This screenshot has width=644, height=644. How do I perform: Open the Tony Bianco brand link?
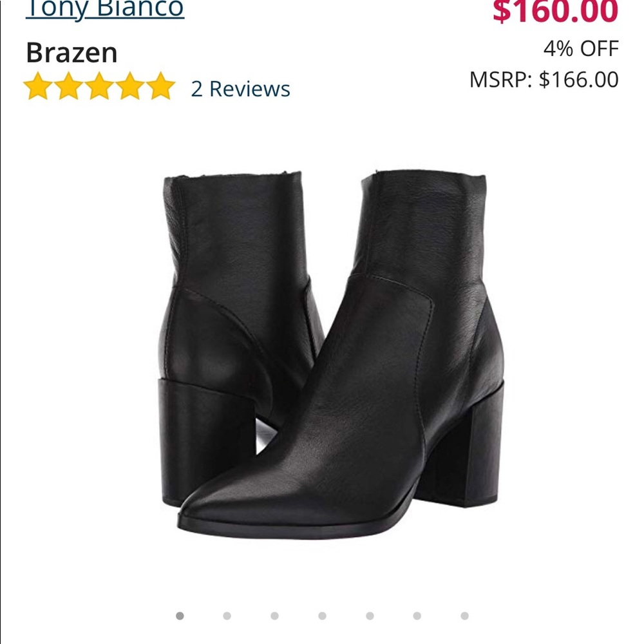point(105,9)
